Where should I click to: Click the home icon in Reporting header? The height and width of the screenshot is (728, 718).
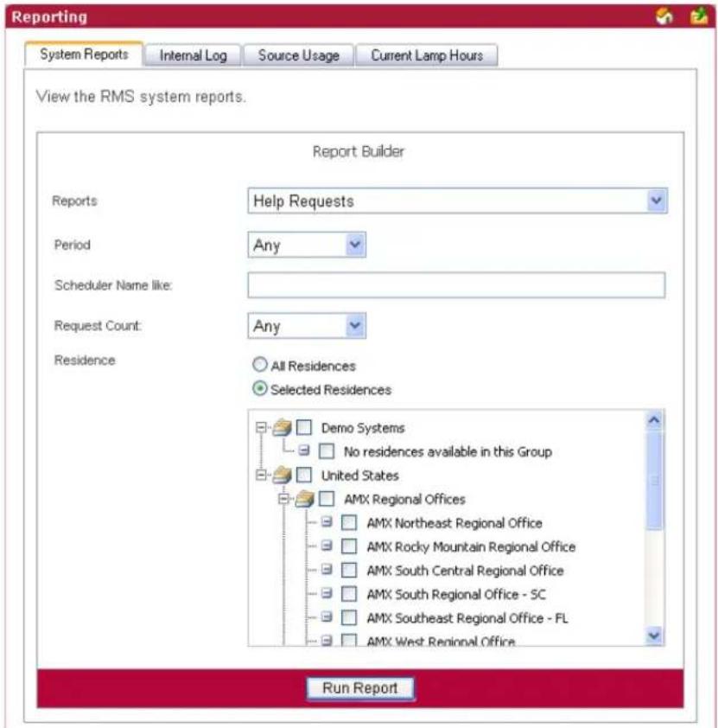tap(664, 16)
